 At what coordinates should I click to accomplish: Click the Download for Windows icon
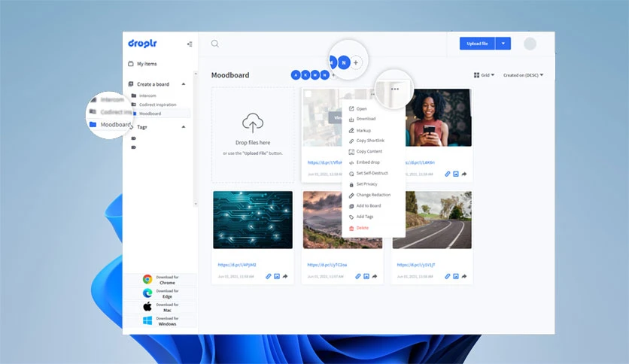pos(147,320)
